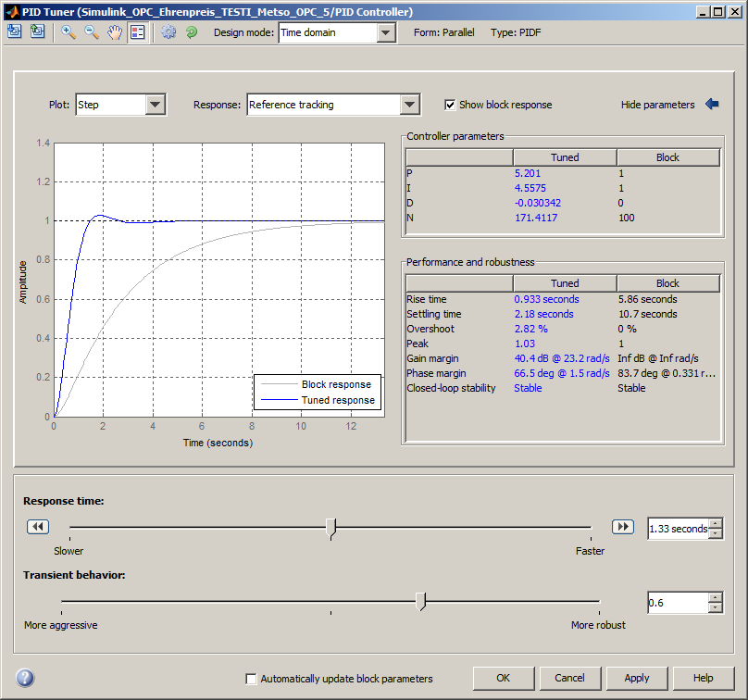Select the tuned N value 171.4117

click(536, 218)
